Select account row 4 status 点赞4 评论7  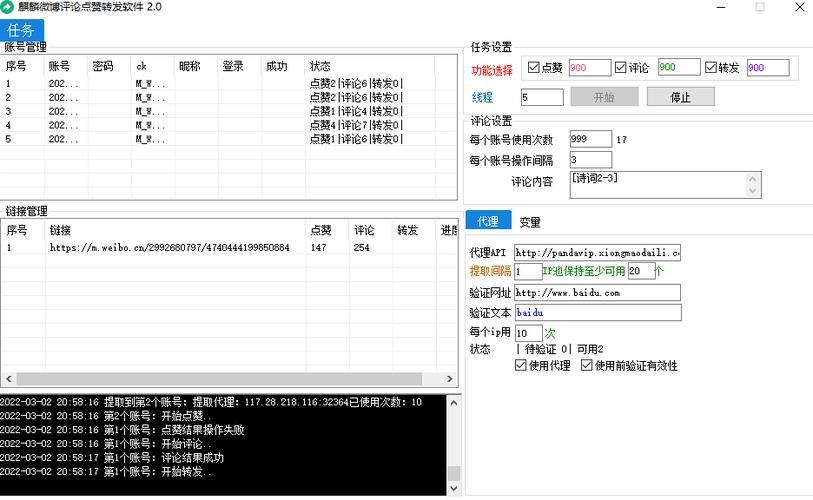click(x=356, y=126)
